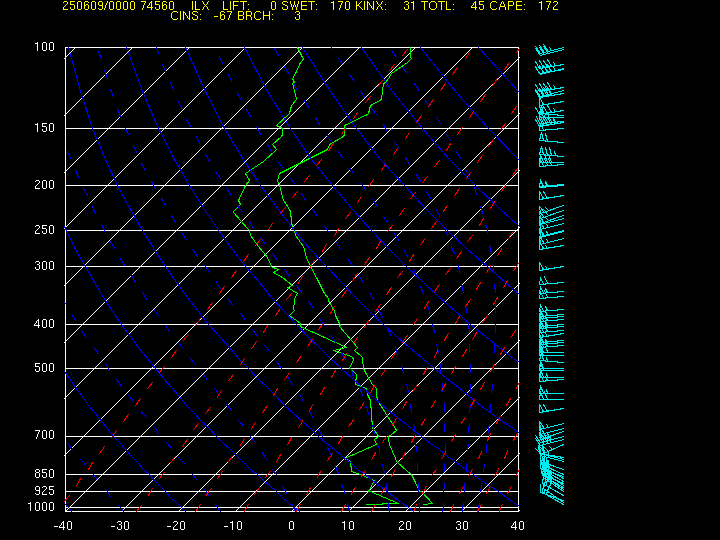
Task: Click the TOTL value 45
Action: [478, 6]
